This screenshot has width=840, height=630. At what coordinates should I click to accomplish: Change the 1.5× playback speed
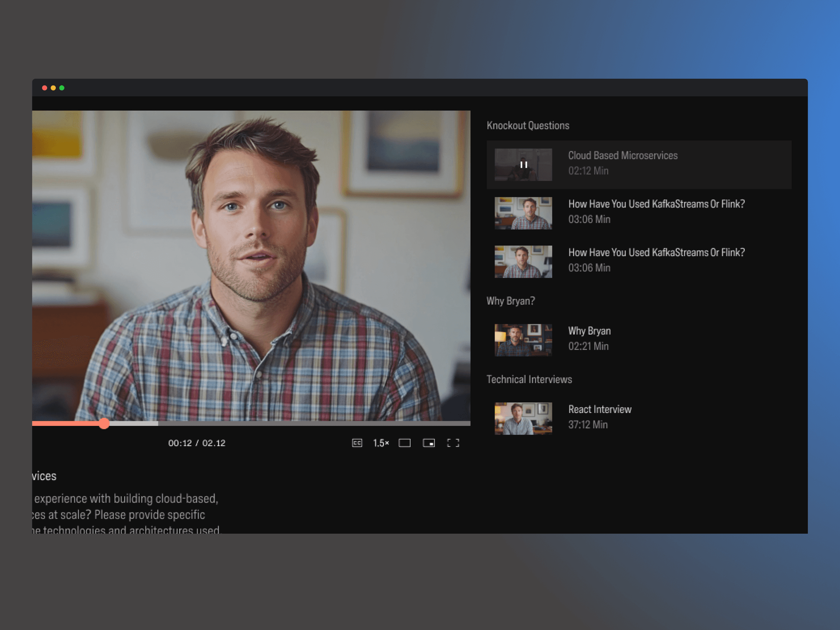[381, 443]
